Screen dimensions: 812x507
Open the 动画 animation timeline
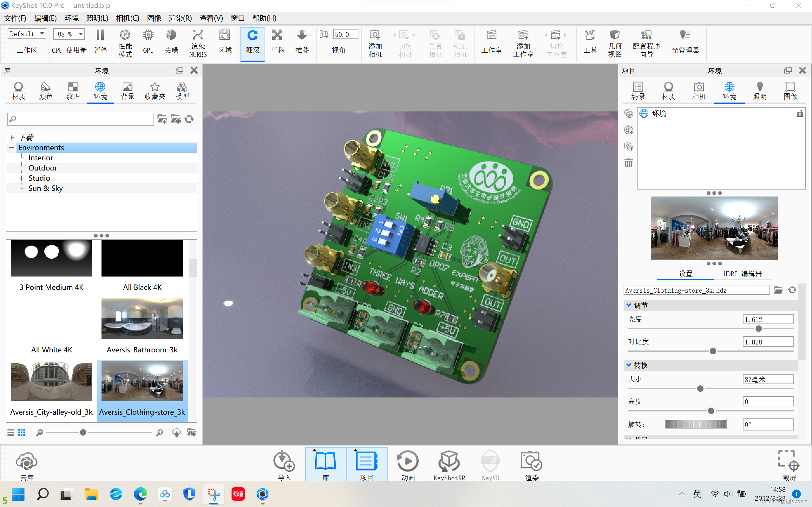coord(408,465)
